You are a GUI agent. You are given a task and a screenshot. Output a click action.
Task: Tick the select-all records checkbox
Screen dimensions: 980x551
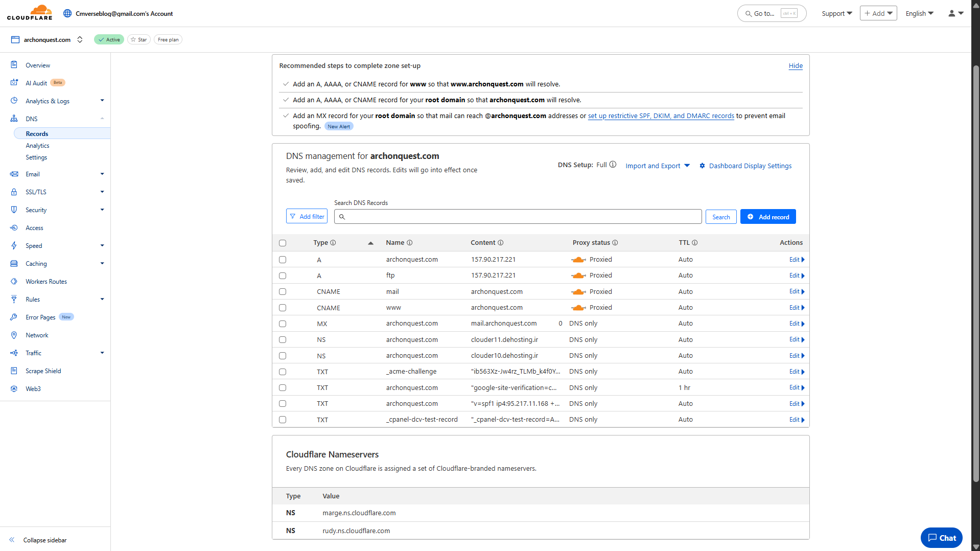coord(283,243)
